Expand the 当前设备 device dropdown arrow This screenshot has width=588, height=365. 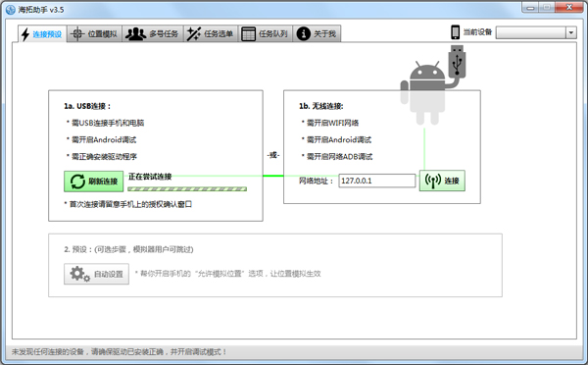(x=571, y=32)
